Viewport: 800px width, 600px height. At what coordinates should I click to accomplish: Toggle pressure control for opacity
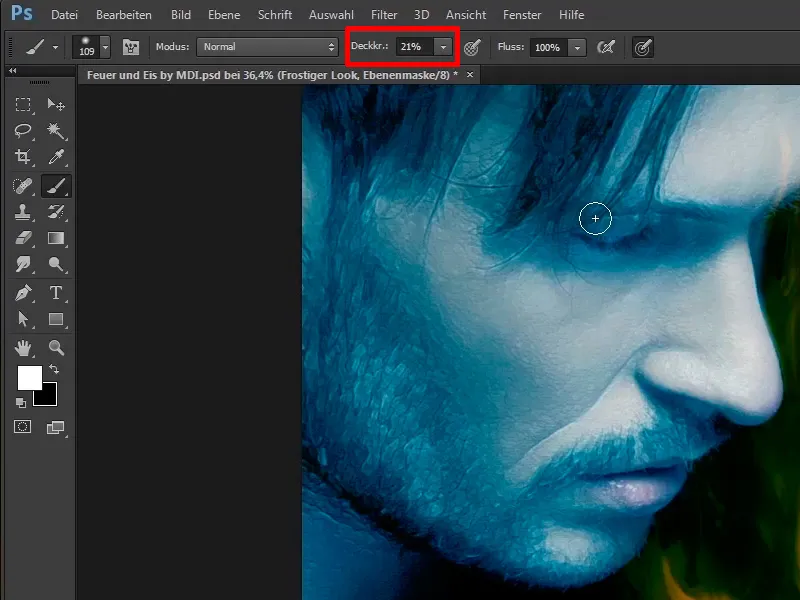click(x=472, y=47)
